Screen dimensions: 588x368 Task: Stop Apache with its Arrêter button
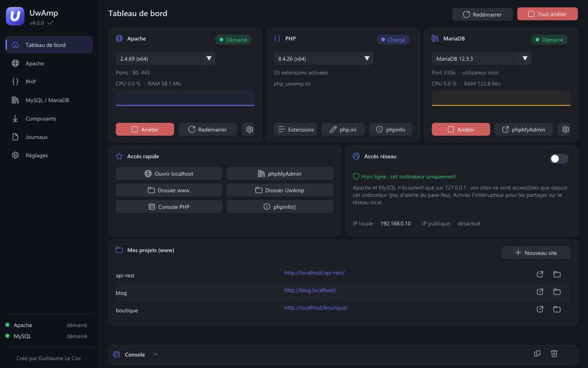(145, 129)
